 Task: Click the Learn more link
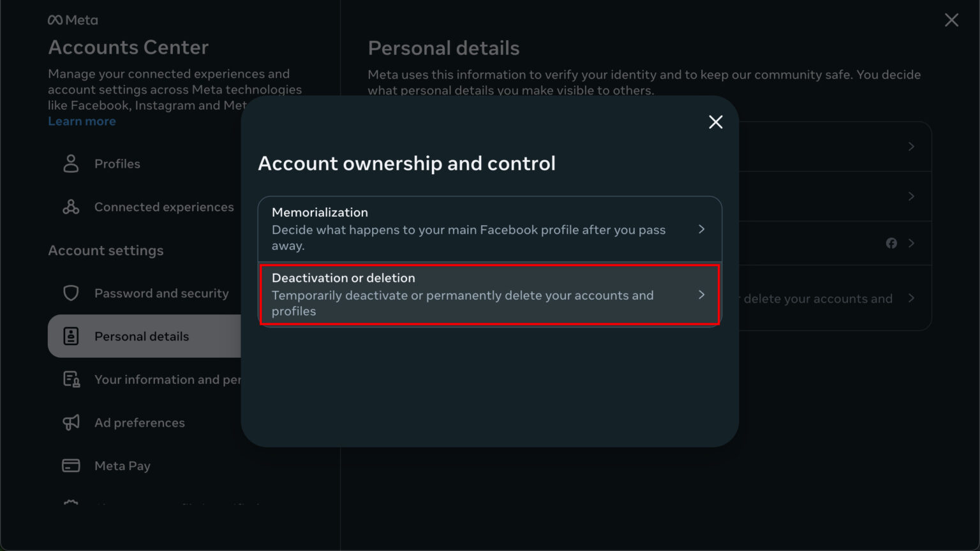(82, 121)
